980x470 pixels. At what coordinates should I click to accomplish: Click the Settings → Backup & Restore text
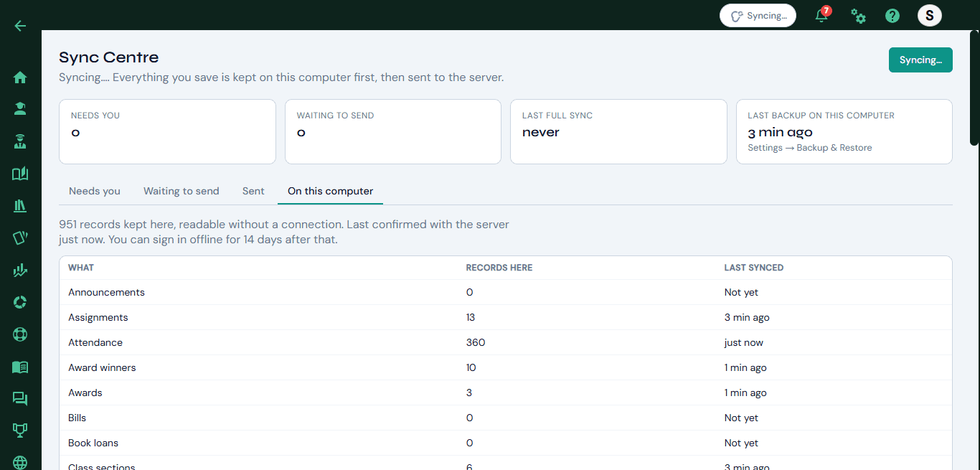click(810, 148)
